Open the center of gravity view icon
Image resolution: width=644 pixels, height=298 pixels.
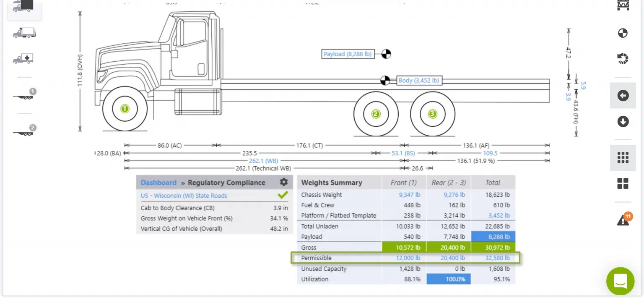[x=623, y=33]
